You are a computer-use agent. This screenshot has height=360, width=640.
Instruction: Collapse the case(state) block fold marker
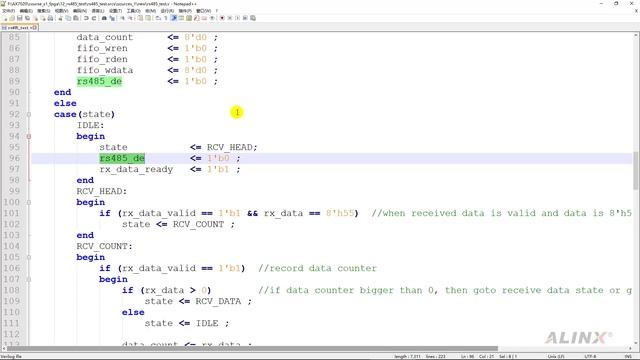tap(29, 114)
